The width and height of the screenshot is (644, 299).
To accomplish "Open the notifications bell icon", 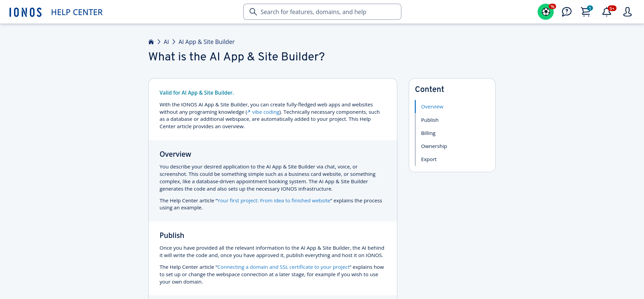I will point(607,12).
